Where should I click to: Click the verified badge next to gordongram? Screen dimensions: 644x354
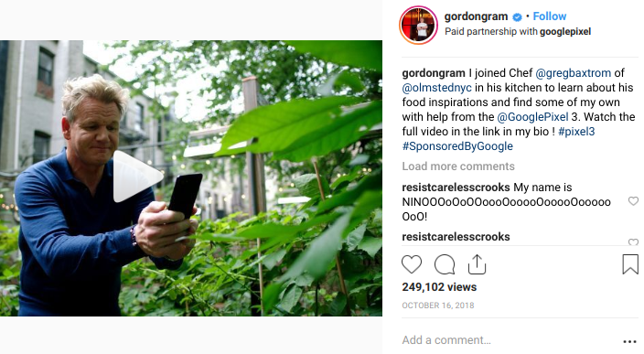click(518, 16)
